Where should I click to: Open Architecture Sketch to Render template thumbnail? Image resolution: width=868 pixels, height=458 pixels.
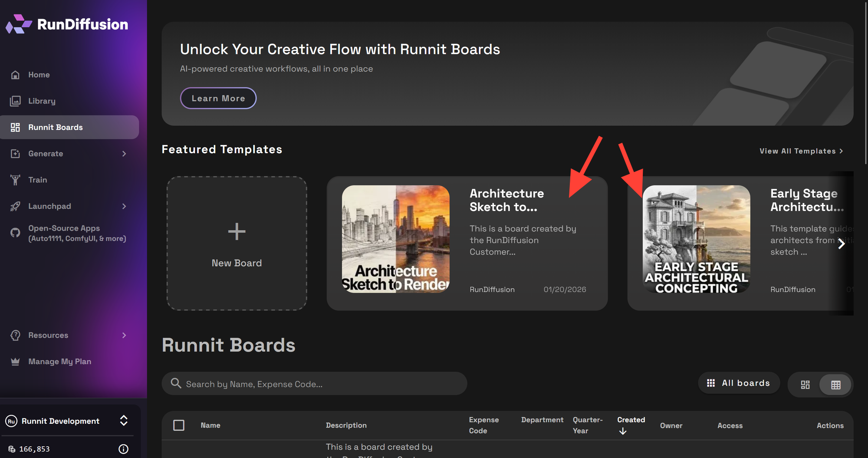395,239
